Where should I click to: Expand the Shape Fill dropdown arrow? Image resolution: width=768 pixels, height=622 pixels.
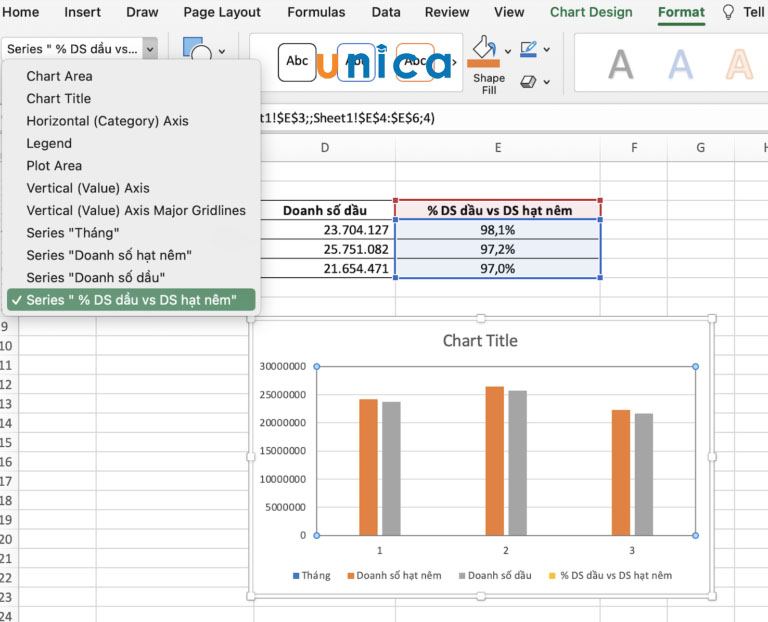coord(507,49)
